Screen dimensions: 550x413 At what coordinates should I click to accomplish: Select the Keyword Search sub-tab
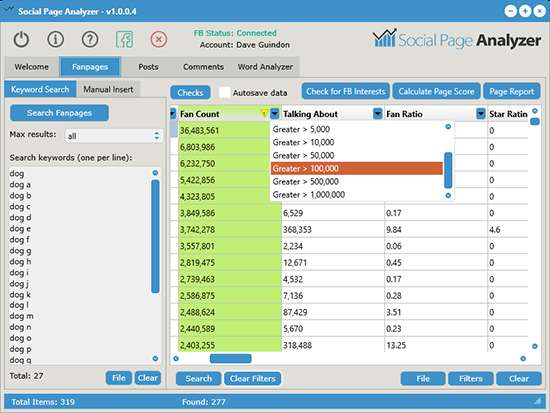[40, 89]
